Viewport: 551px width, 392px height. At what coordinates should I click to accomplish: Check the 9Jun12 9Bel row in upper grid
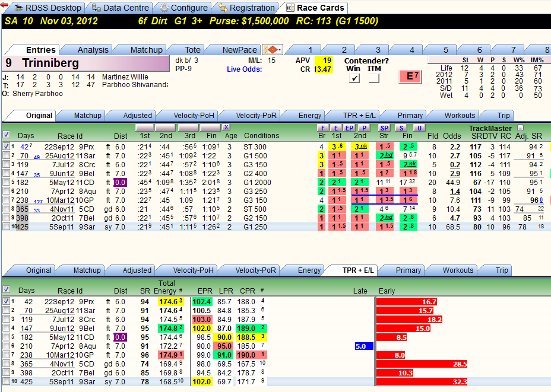coord(6,173)
